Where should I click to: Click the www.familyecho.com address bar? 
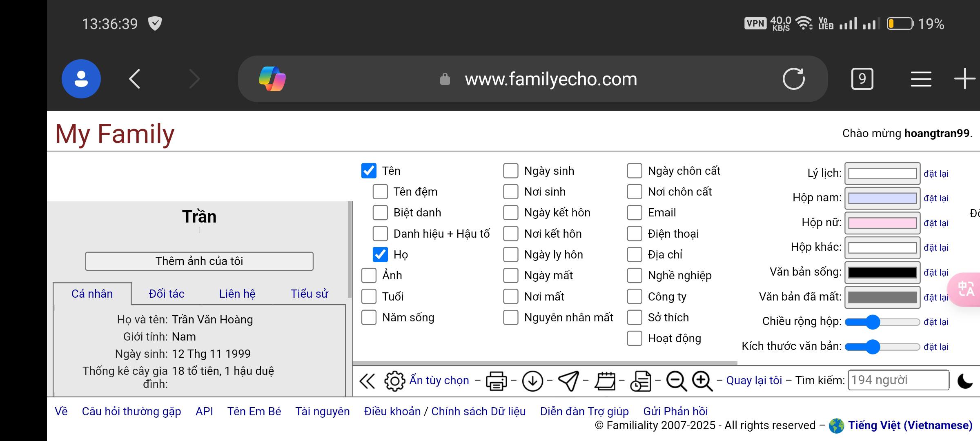point(533,79)
